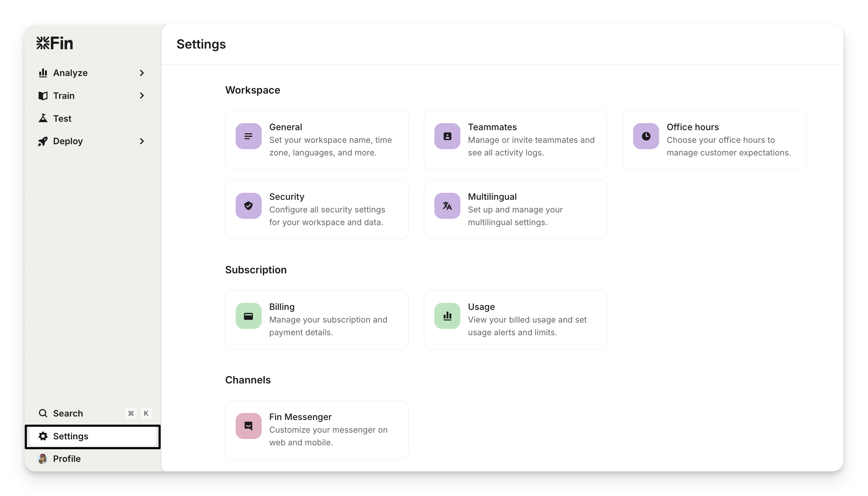
Task: Click the Security shield icon
Action: (x=248, y=206)
